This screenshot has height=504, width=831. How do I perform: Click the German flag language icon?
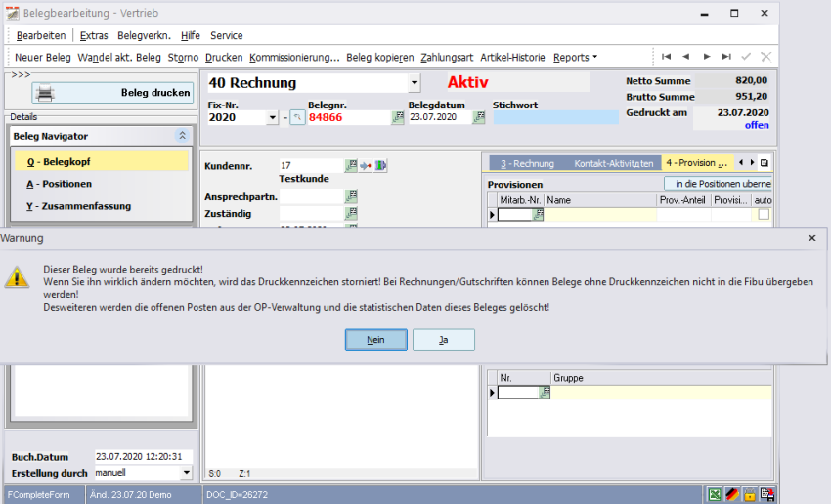coord(731,495)
